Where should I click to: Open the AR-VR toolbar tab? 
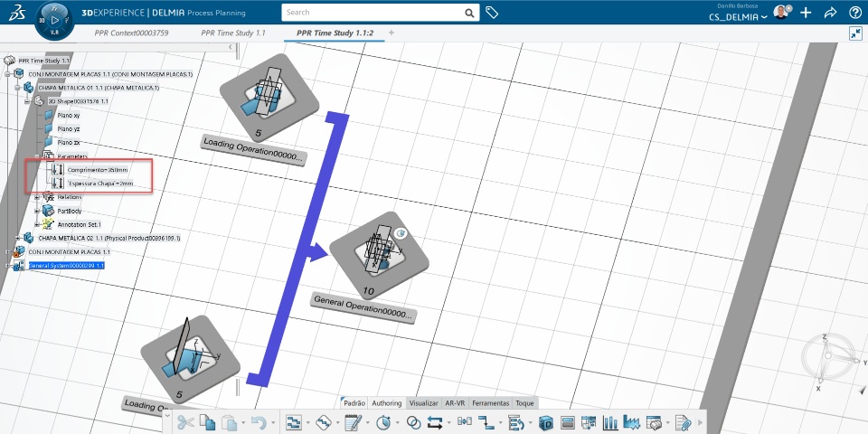pos(455,403)
